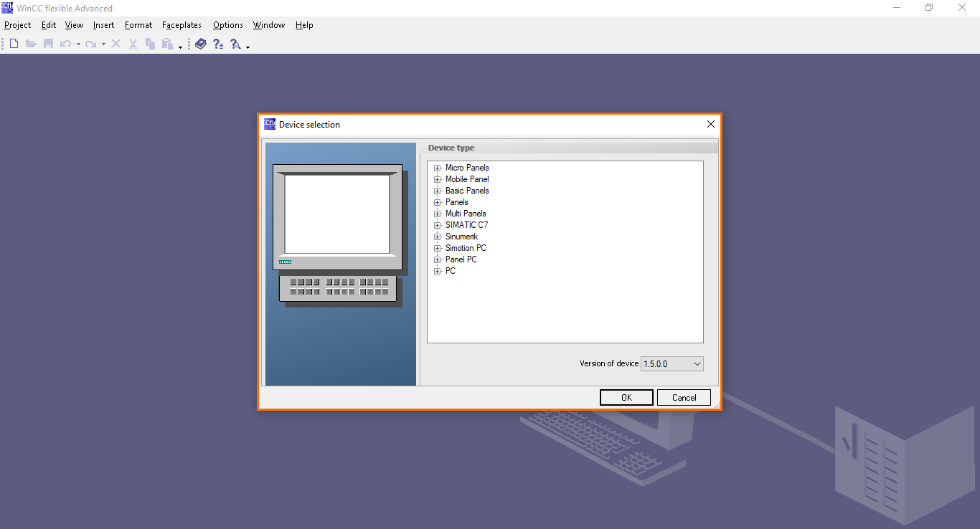Open the Faceplates menu

point(182,25)
